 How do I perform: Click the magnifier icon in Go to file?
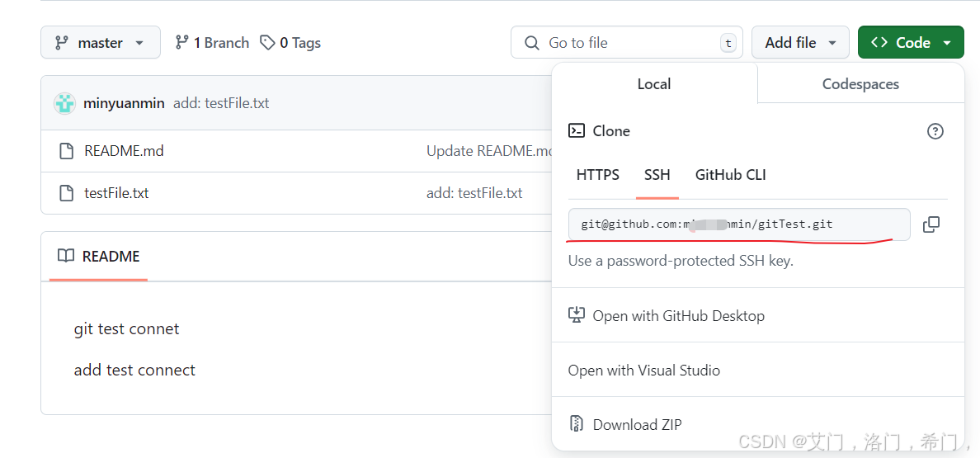[x=532, y=42]
